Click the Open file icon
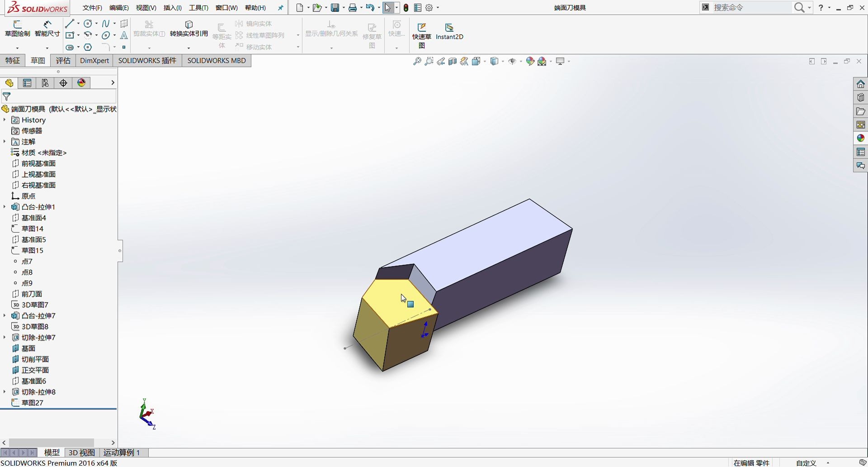This screenshot has width=868, height=467. (x=317, y=8)
